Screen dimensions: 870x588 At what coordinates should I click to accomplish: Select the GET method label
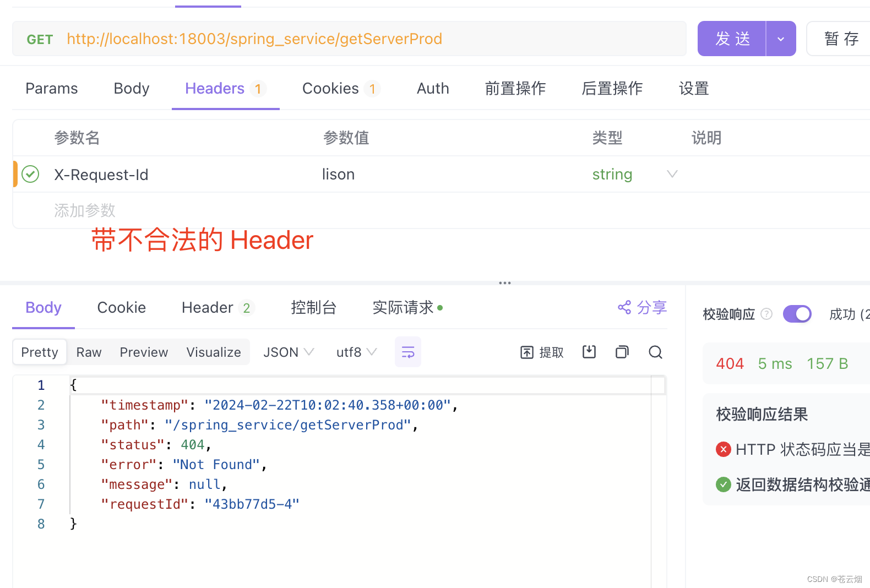pyautogui.click(x=40, y=39)
